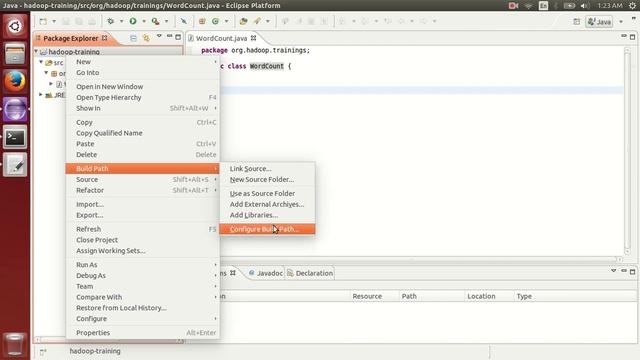This screenshot has height=360, width=640.
Task: Switch to the Javadoc tab
Action: coord(266,273)
